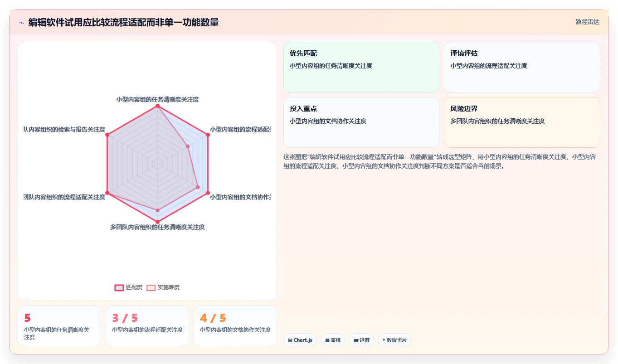Click the stat card showing 4 / 5
618x364 pixels.
pyautogui.click(x=235, y=326)
